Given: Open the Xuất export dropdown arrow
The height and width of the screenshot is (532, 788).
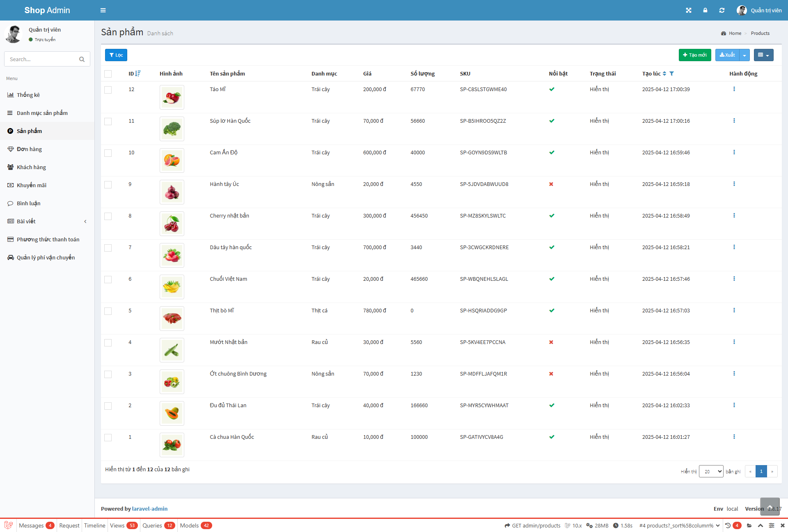Looking at the screenshot, I should [744, 55].
